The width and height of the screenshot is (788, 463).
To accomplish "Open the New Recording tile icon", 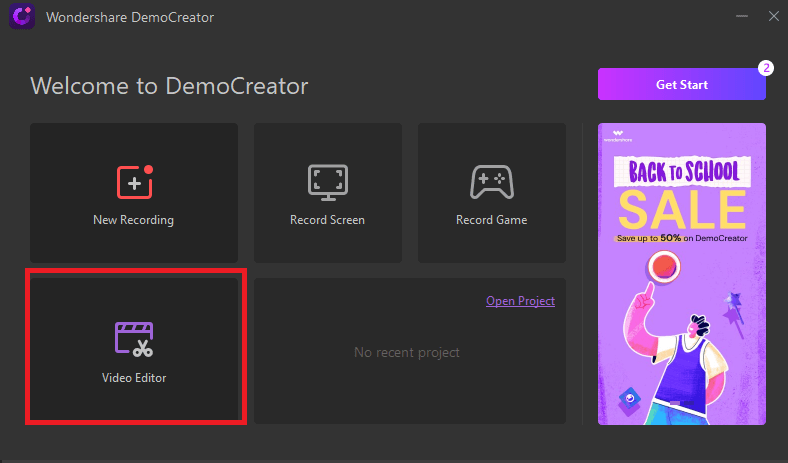I will pos(135,182).
